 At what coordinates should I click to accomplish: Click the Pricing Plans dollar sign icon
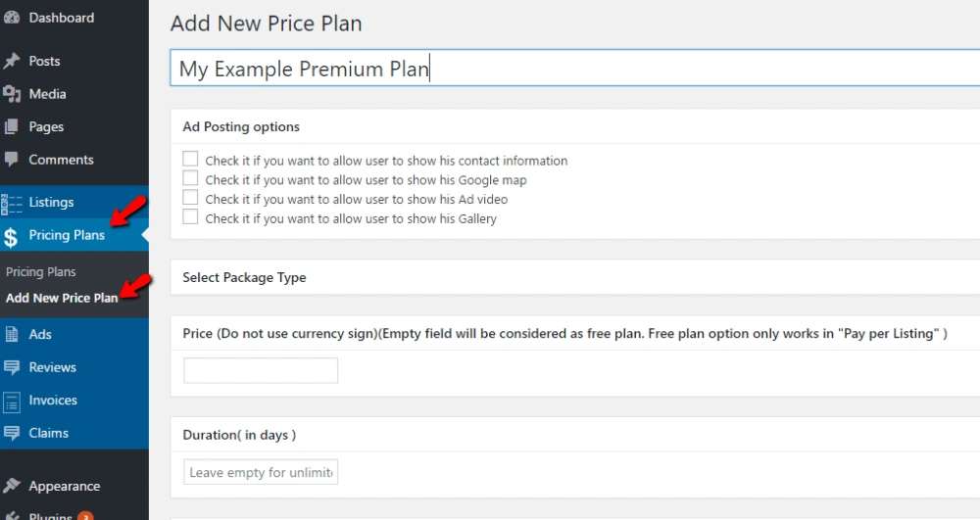point(11,236)
